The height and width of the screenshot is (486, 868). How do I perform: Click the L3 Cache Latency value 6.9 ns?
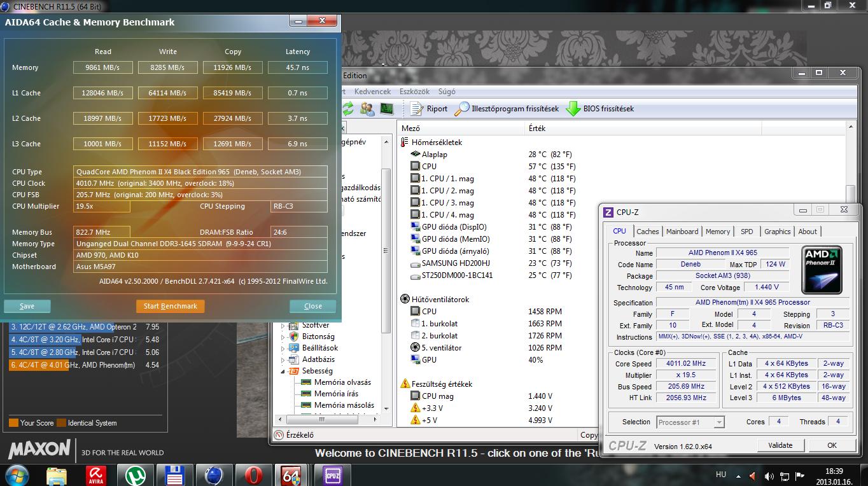coord(298,144)
